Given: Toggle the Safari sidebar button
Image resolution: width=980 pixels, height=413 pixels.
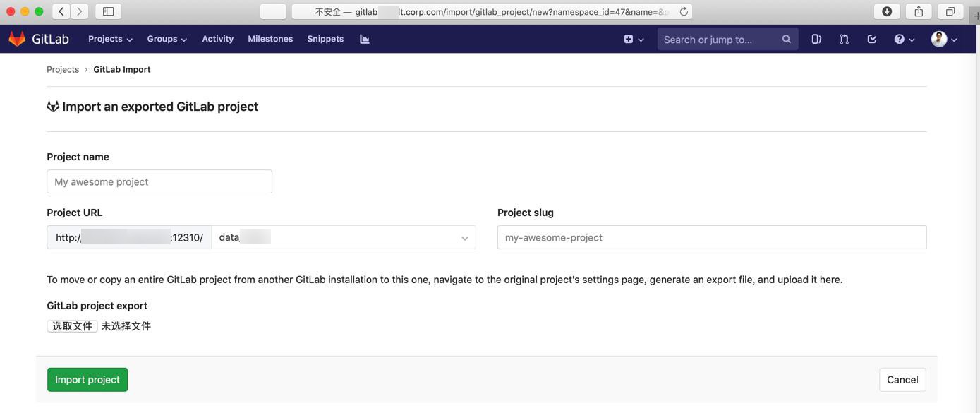Looking at the screenshot, I should click(x=108, y=11).
